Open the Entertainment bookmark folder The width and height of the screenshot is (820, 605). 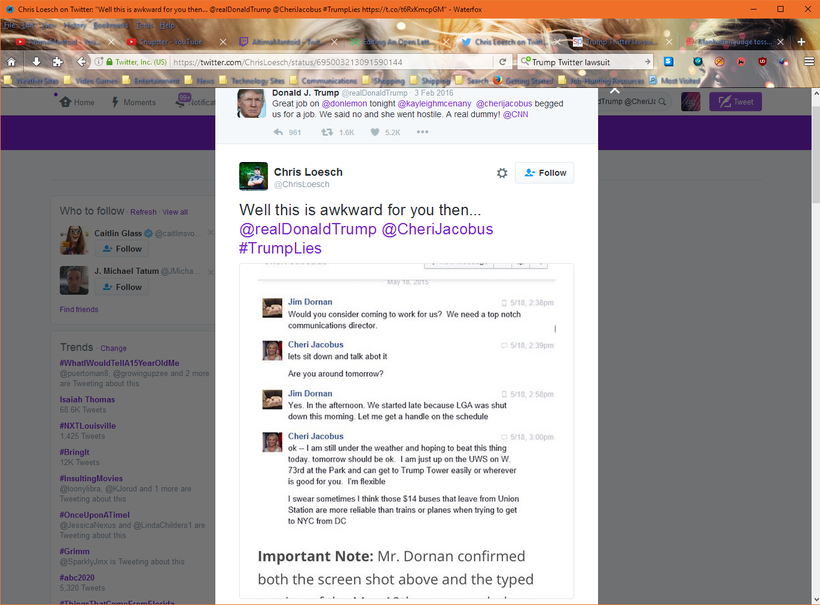[x=151, y=81]
